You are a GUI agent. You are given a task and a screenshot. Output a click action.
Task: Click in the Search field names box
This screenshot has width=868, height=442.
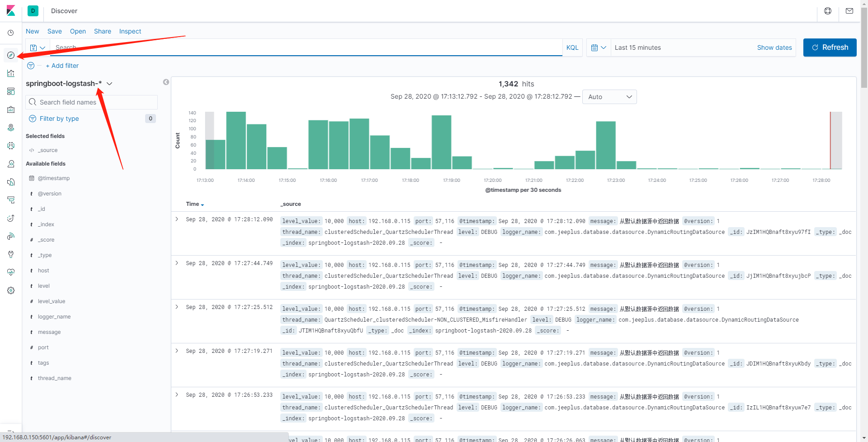pos(92,102)
